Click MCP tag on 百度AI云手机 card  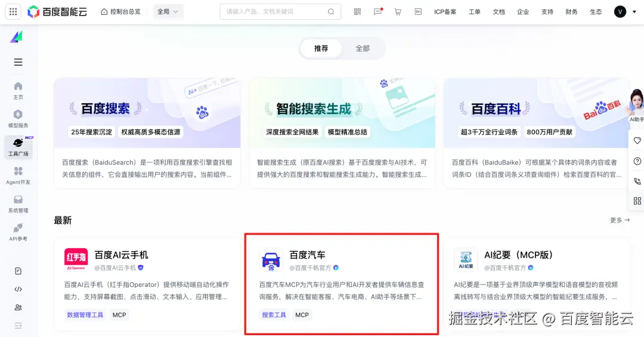[x=119, y=315]
